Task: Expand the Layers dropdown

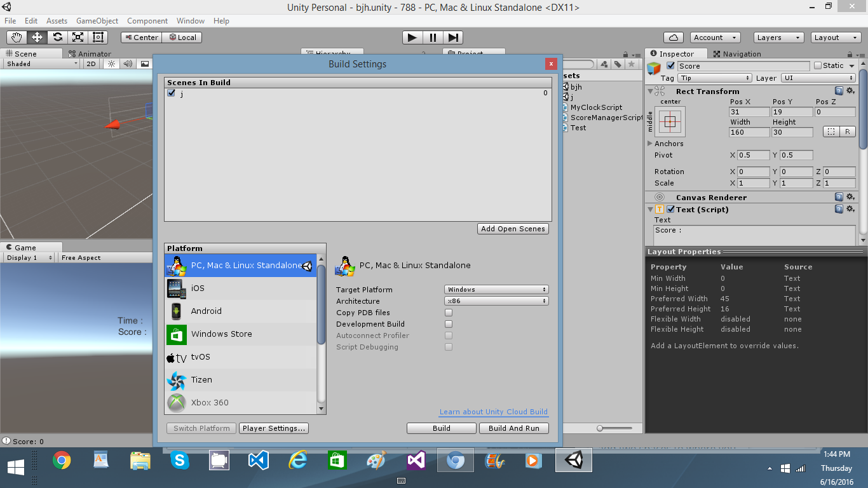Action: coord(779,37)
